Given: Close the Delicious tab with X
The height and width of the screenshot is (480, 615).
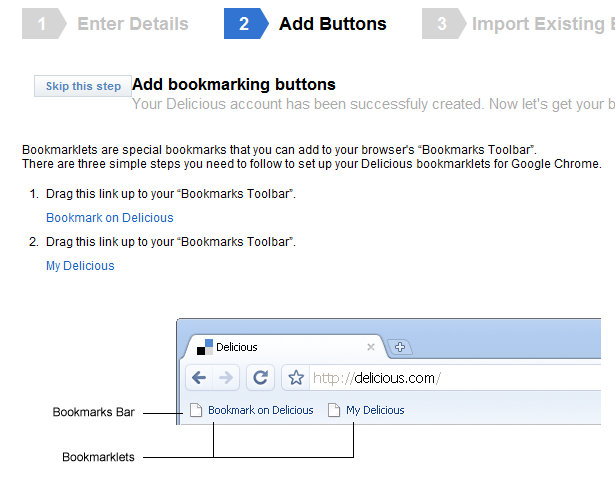Looking at the screenshot, I should point(371,347).
